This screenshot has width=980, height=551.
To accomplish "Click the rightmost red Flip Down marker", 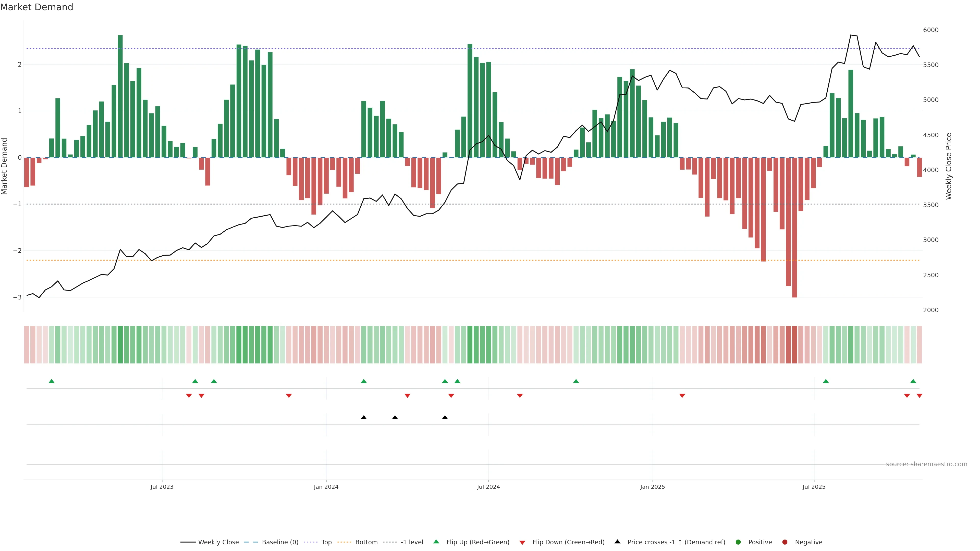I will (919, 395).
